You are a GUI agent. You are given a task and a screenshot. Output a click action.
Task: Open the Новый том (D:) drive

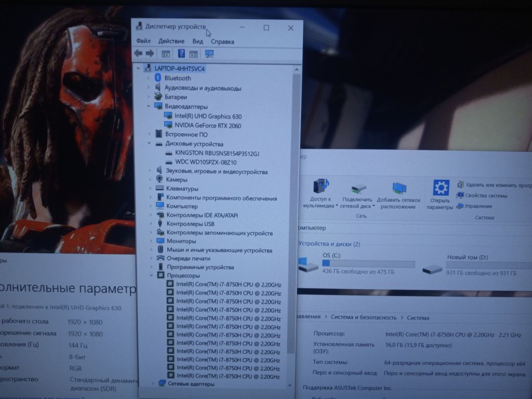pyautogui.click(x=432, y=269)
